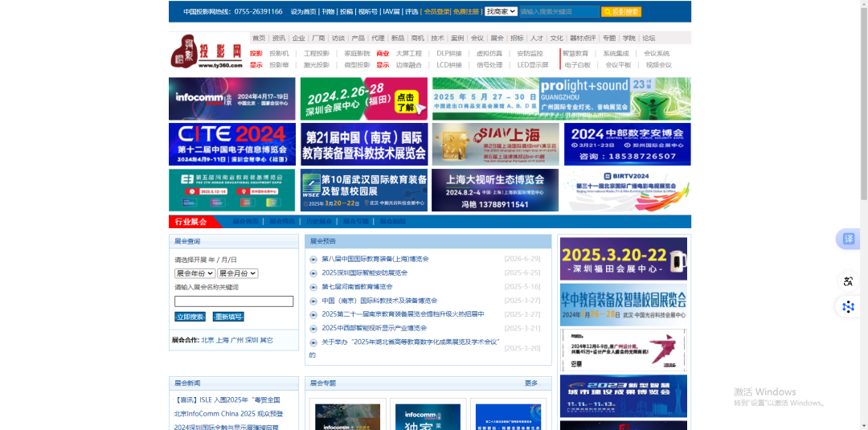Click the 视听号 link in top bar
Viewport: 868px width, 430px height.
(368, 11)
